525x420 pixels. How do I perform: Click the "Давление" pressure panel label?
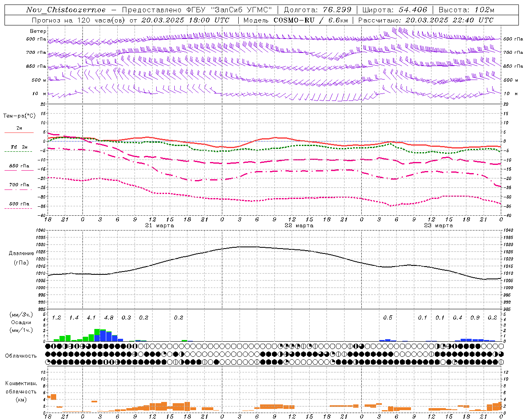click(21, 253)
